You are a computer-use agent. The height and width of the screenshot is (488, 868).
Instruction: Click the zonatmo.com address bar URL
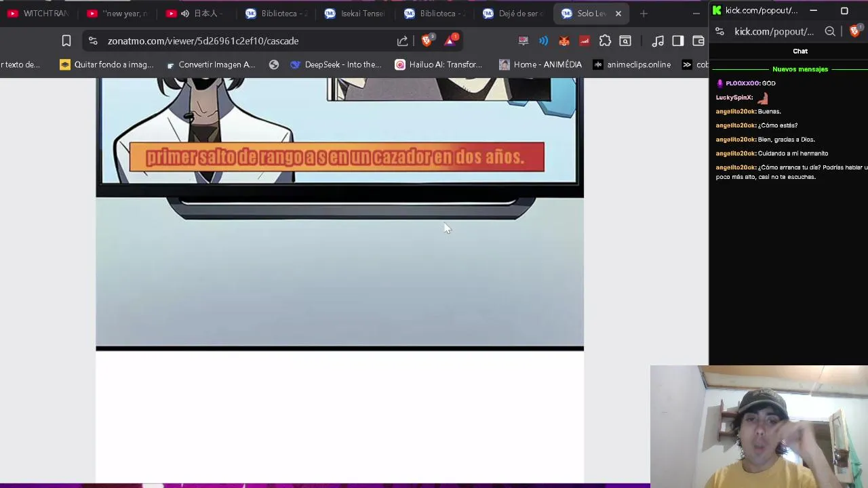click(203, 41)
